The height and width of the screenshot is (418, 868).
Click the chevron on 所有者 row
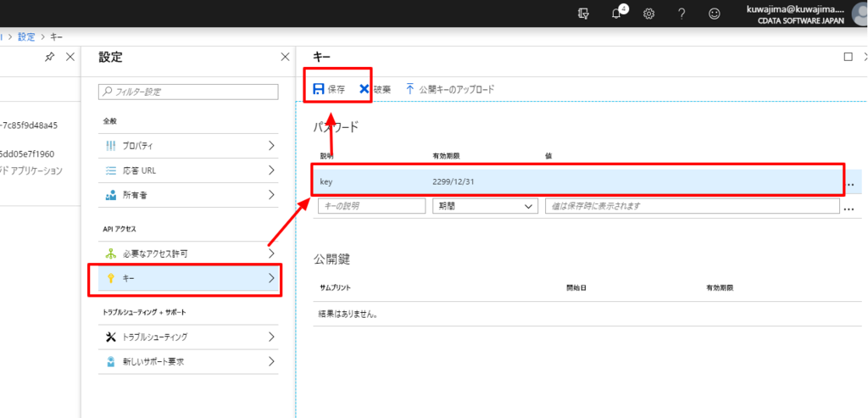[271, 195]
